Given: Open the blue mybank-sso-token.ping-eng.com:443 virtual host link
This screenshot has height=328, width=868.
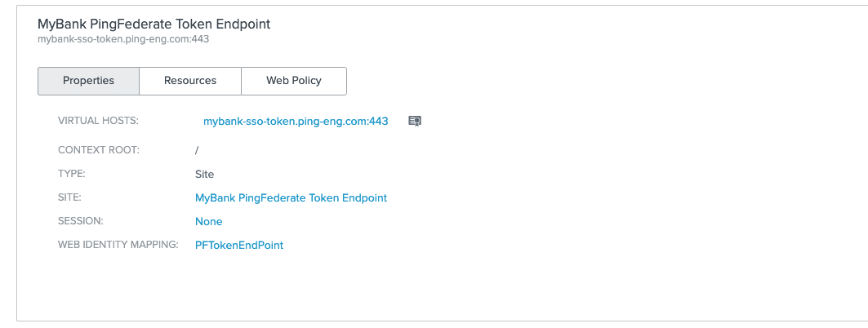Looking at the screenshot, I should (x=296, y=121).
